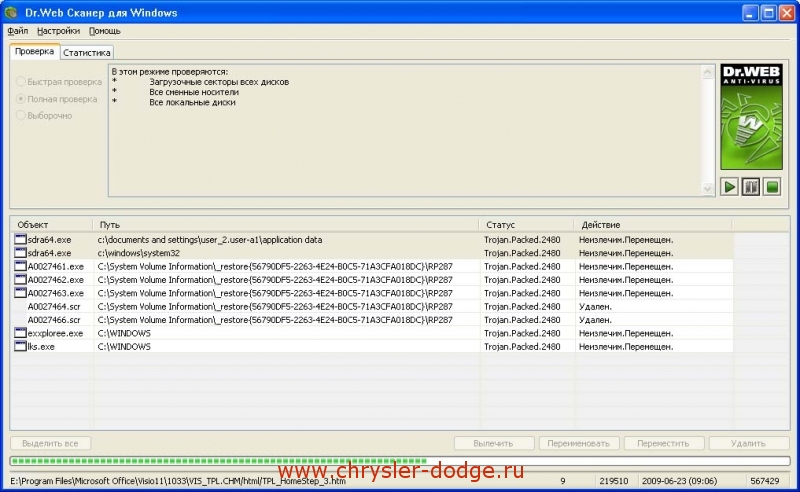
Task: Select the A0027464.scr row
Action: coord(373,306)
